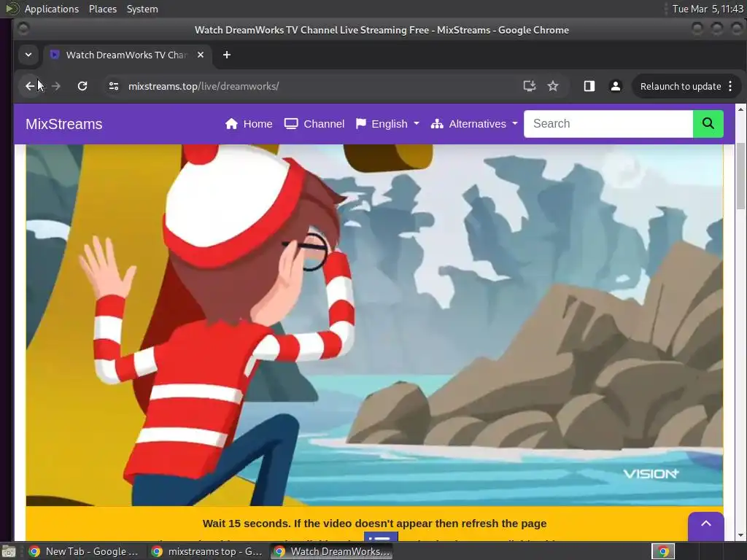Switch to mixstreams top taskbar window
The height and width of the screenshot is (560, 747).
(206, 551)
